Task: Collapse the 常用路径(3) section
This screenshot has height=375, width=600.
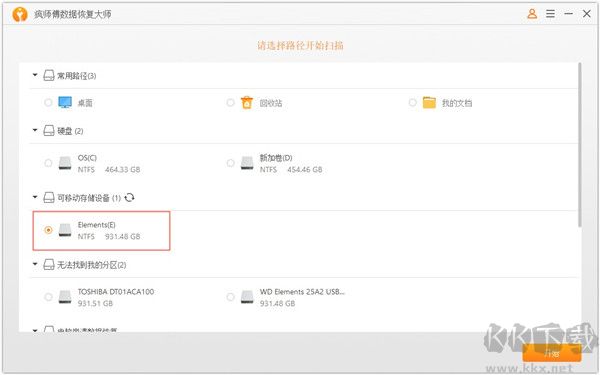Action: click(x=35, y=75)
